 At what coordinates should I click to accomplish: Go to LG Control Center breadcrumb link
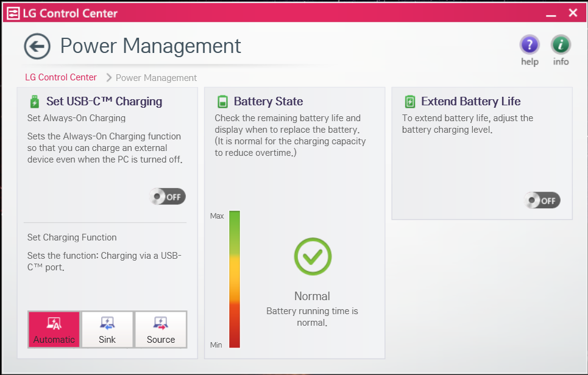tap(61, 77)
